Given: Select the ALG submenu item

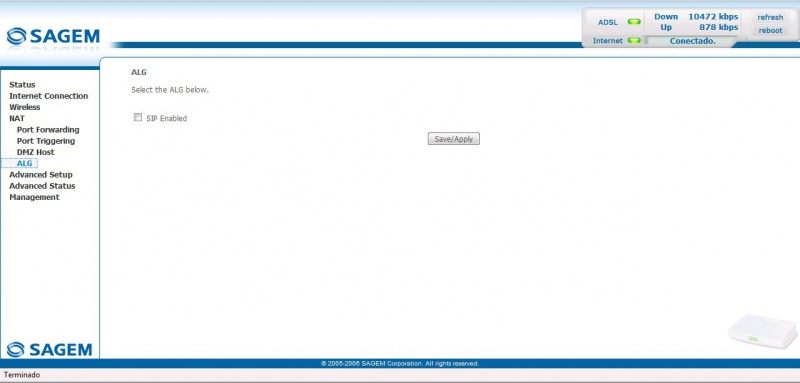Looking at the screenshot, I should point(24,163).
